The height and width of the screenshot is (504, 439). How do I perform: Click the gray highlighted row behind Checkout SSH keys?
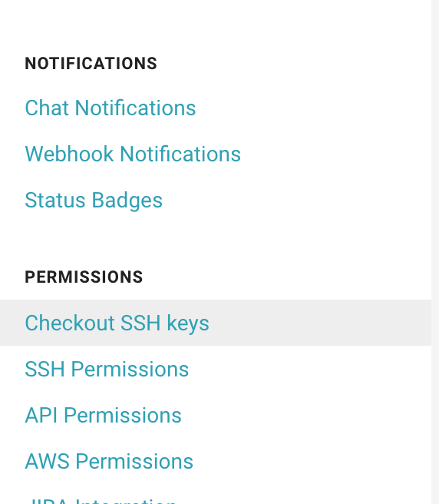(216, 323)
